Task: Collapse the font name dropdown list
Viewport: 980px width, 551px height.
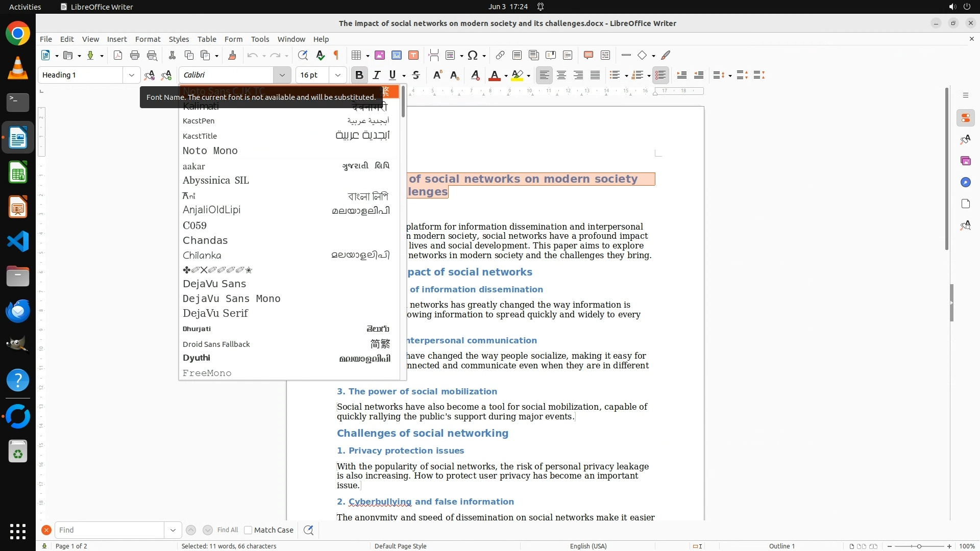Action: click(x=282, y=75)
